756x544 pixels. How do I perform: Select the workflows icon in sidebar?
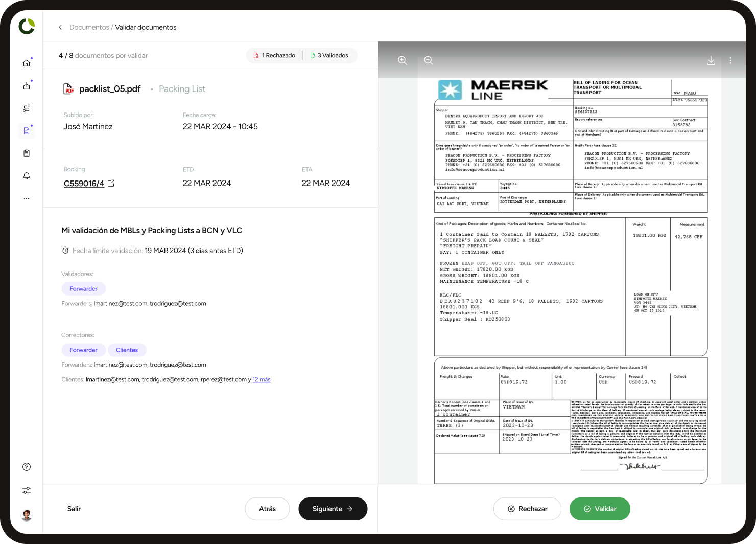tap(27, 108)
